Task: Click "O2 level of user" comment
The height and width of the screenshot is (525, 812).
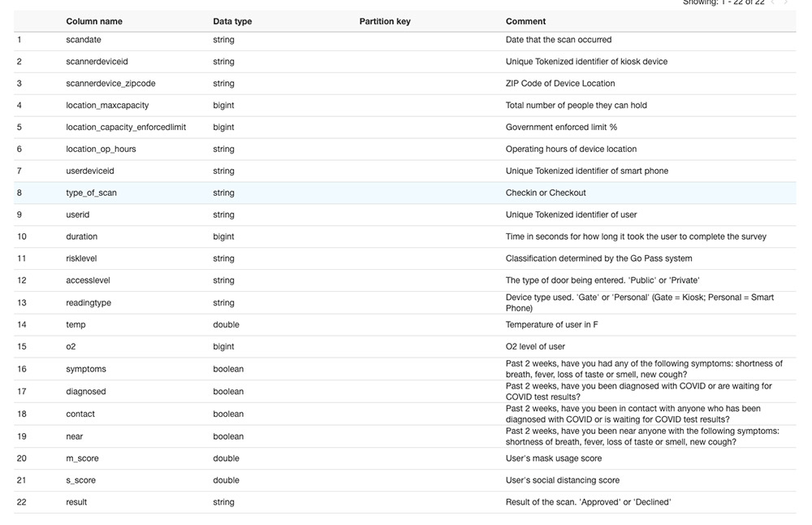Action: coord(535,346)
